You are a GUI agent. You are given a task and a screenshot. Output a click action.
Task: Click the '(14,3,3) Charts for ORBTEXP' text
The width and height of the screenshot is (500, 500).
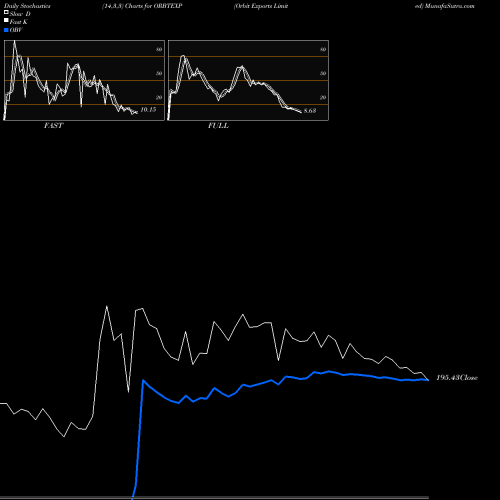point(142,6)
